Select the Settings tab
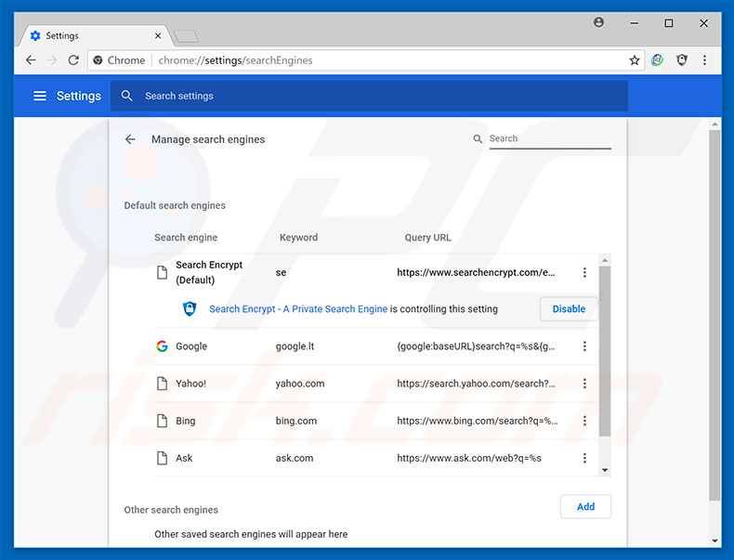Screen dimensions: 734x560 coord(94,35)
